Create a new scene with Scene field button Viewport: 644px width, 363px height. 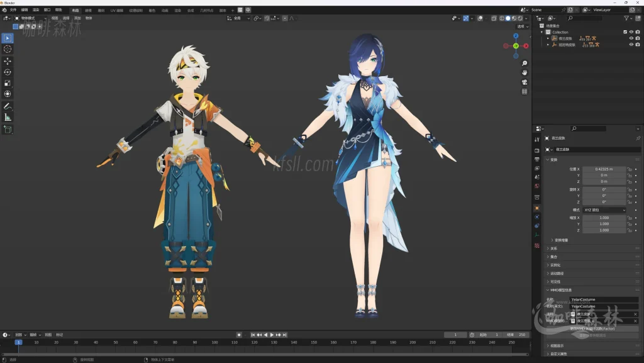[570, 10]
